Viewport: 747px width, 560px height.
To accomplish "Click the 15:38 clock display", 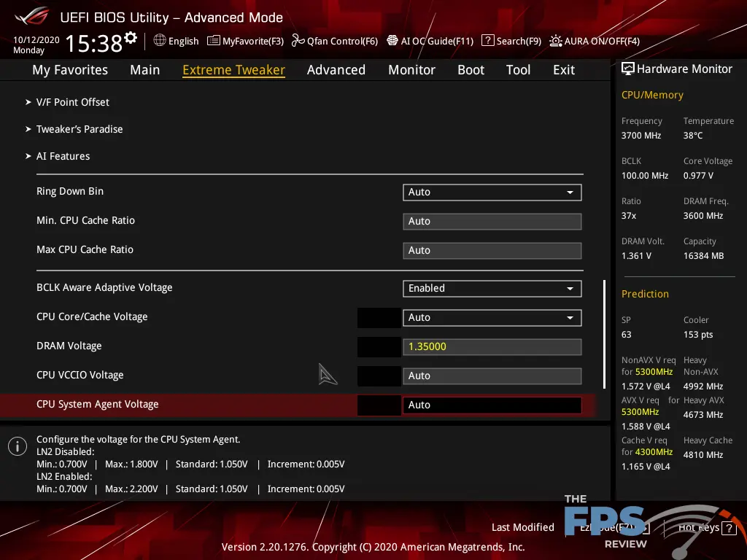I will pyautogui.click(x=93, y=43).
